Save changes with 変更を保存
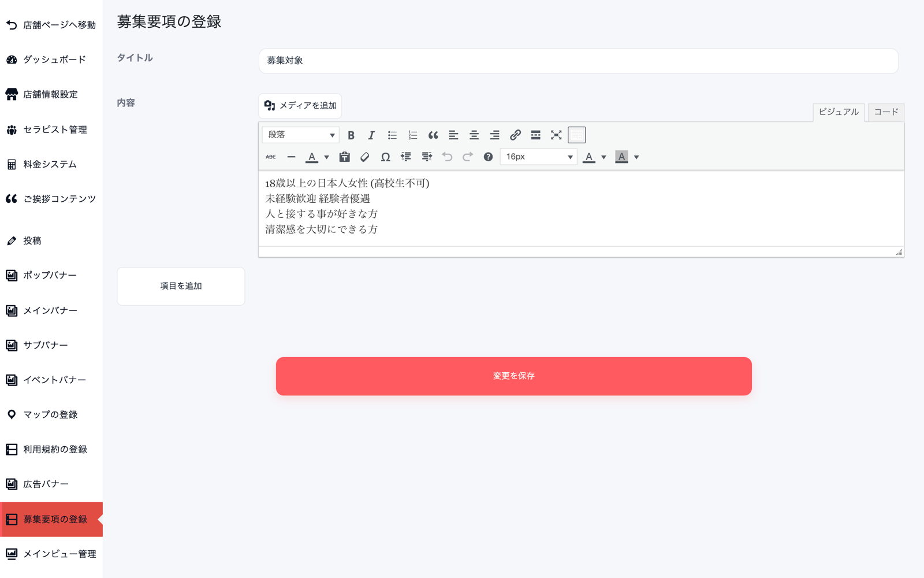The height and width of the screenshot is (578, 924). (x=514, y=376)
